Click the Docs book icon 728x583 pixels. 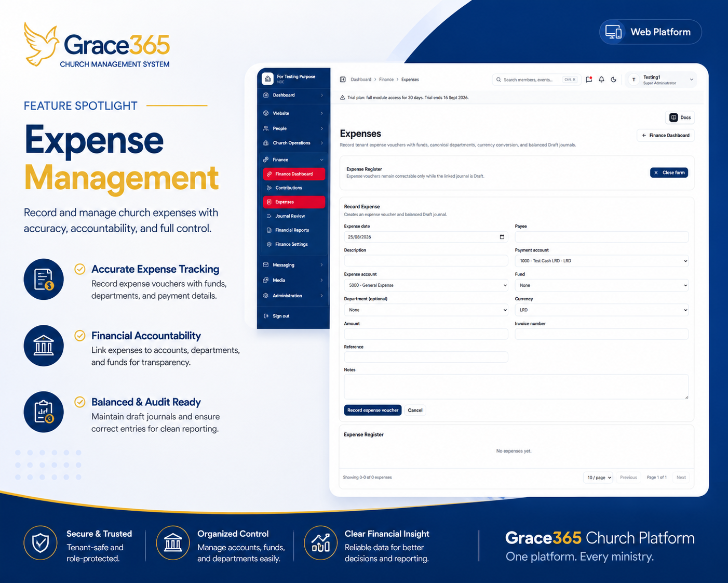tap(673, 117)
